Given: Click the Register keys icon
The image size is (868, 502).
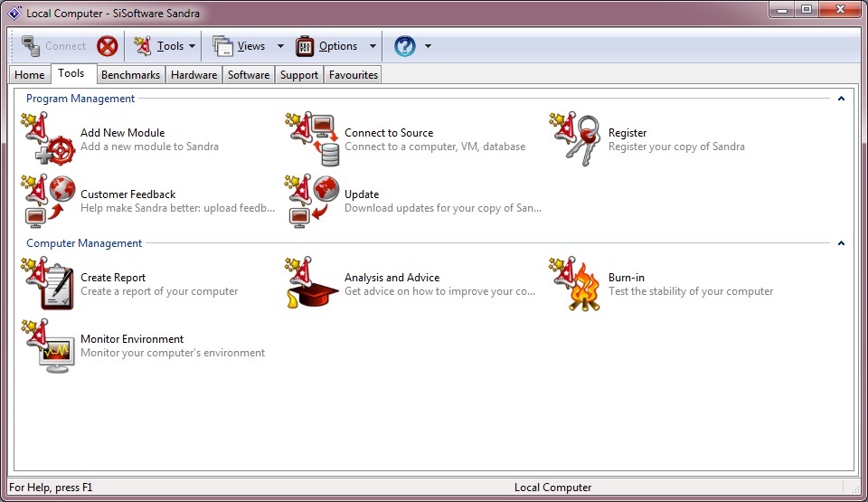Looking at the screenshot, I should pyautogui.click(x=576, y=139).
